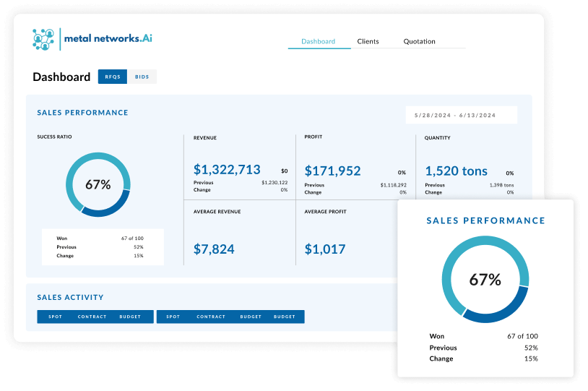Click the Sales Activity section heading

[x=70, y=297]
